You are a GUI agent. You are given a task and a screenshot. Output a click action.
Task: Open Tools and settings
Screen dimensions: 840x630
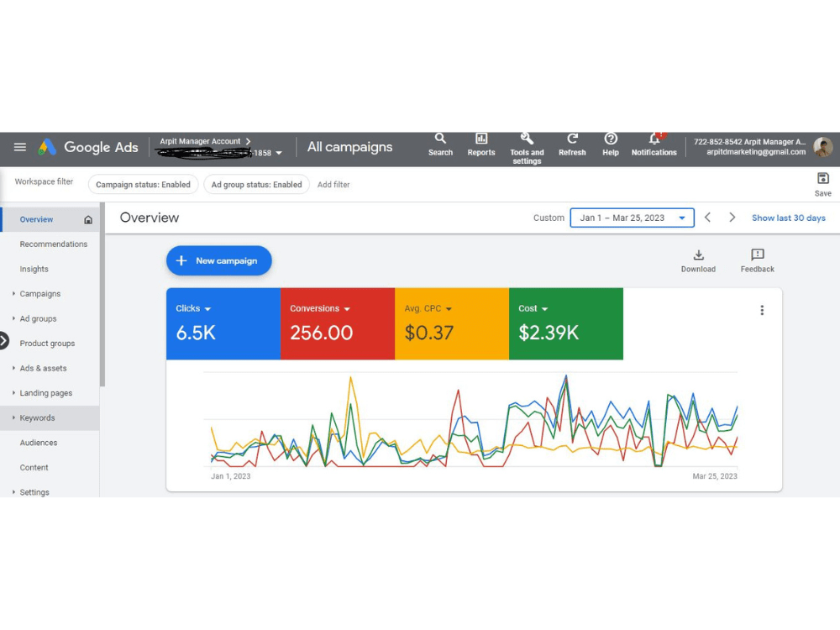click(x=527, y=149)
